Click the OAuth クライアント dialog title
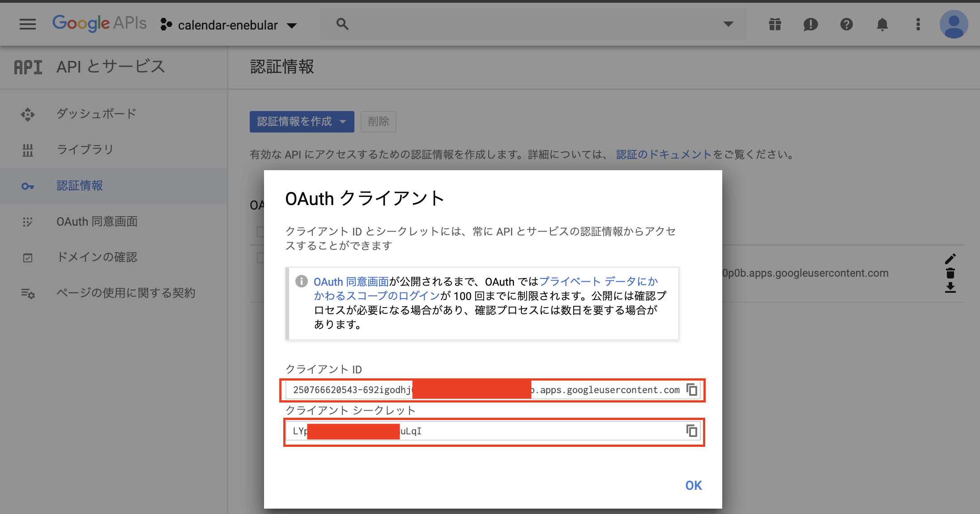The width and height of the screenshot is (980, 514). [x=365, y=198]
